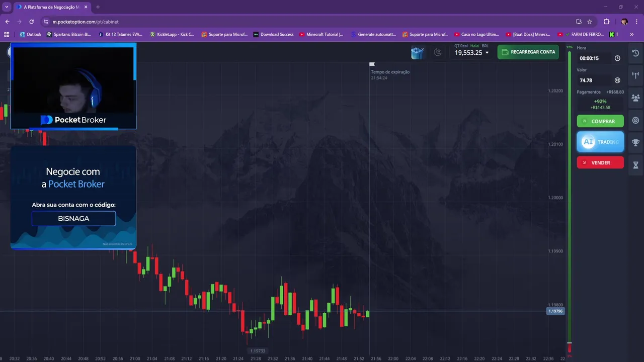Click the install app icon in address bar
Screen dimensions: 644x362
tap(579, 22)
